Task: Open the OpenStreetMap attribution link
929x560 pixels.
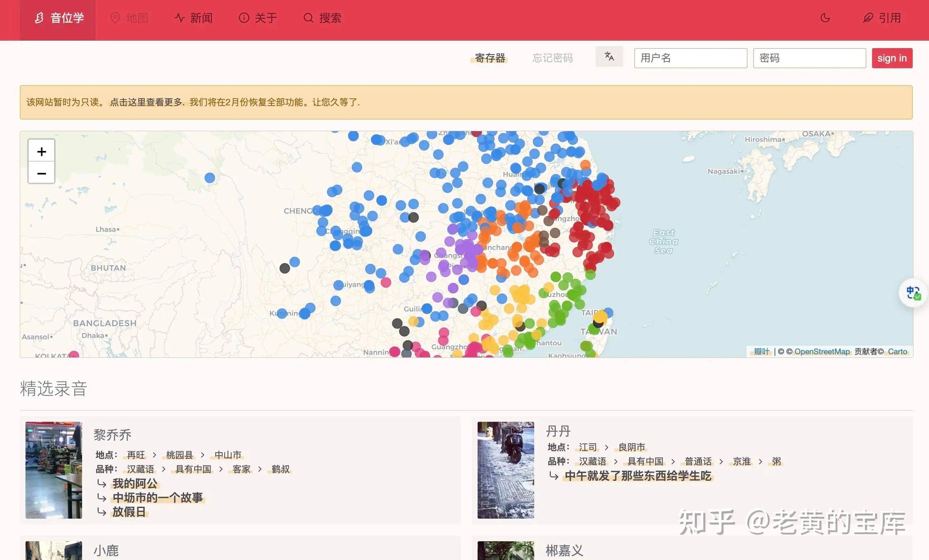Action: [822, 352]
